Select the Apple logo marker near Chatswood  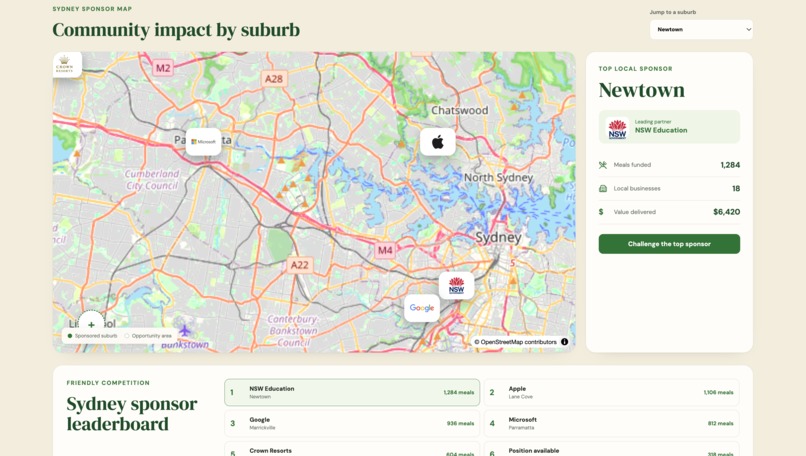(438, 142)
